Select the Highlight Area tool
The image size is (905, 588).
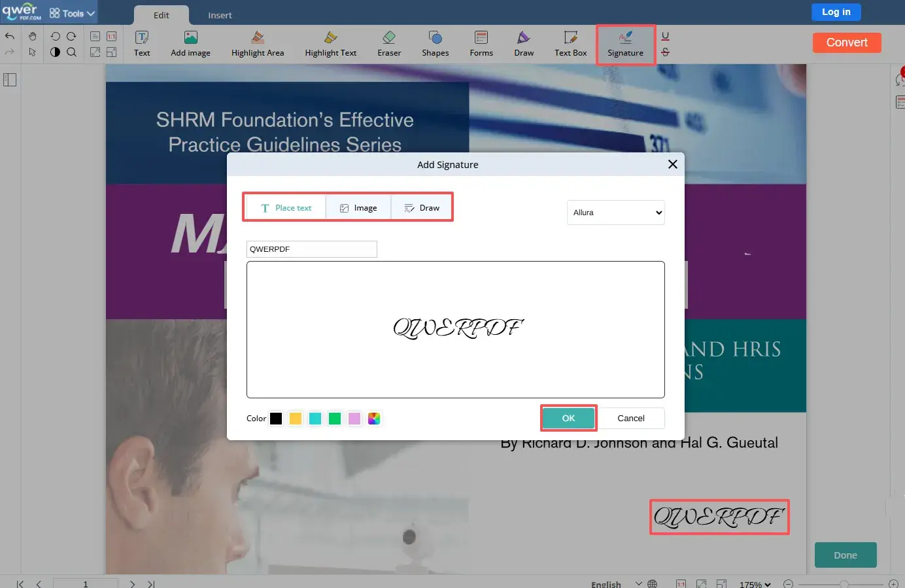coord(258,44)
